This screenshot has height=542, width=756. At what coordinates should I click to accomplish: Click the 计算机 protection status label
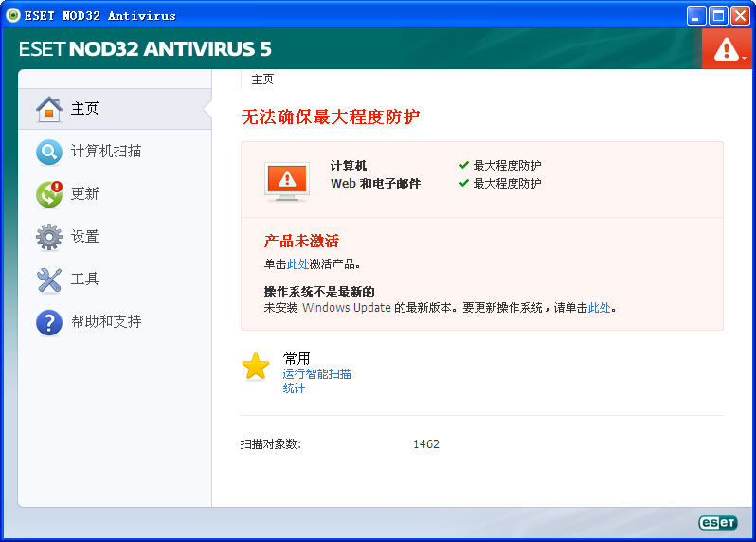pos(349,166)
